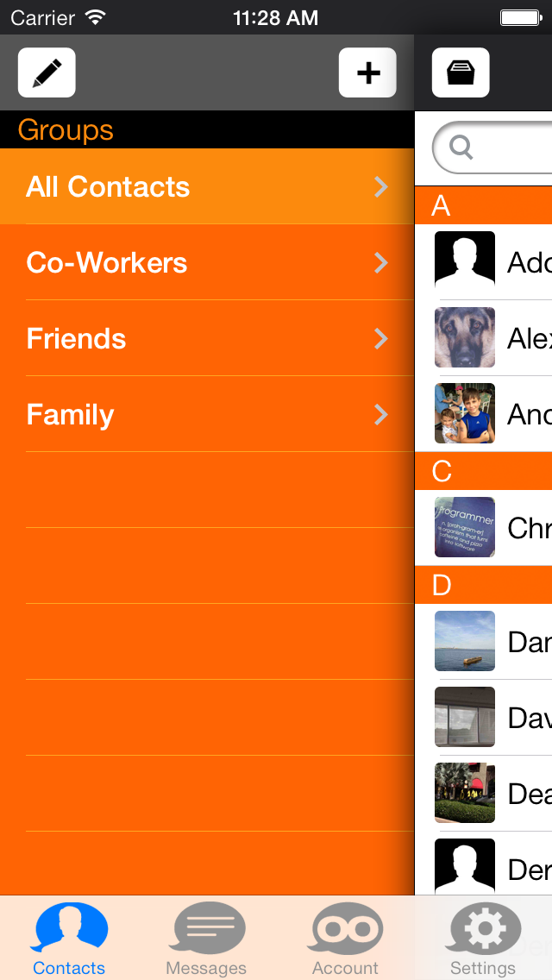
Task: Click inside the contacts search field
Action: pos(492,148)
